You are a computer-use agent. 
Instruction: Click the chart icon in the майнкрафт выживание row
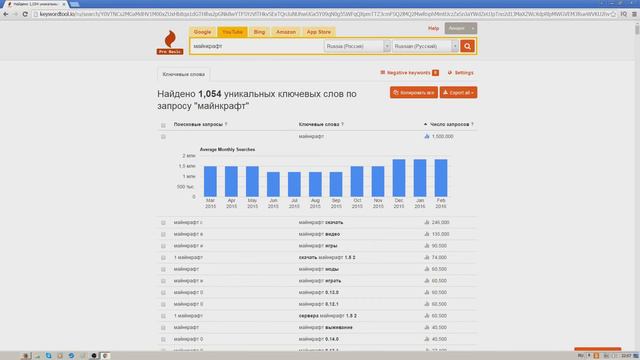[427, 327]
